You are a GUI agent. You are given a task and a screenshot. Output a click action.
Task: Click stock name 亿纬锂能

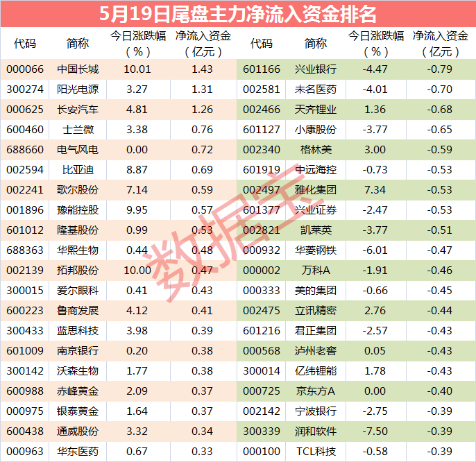pos(316,371)
